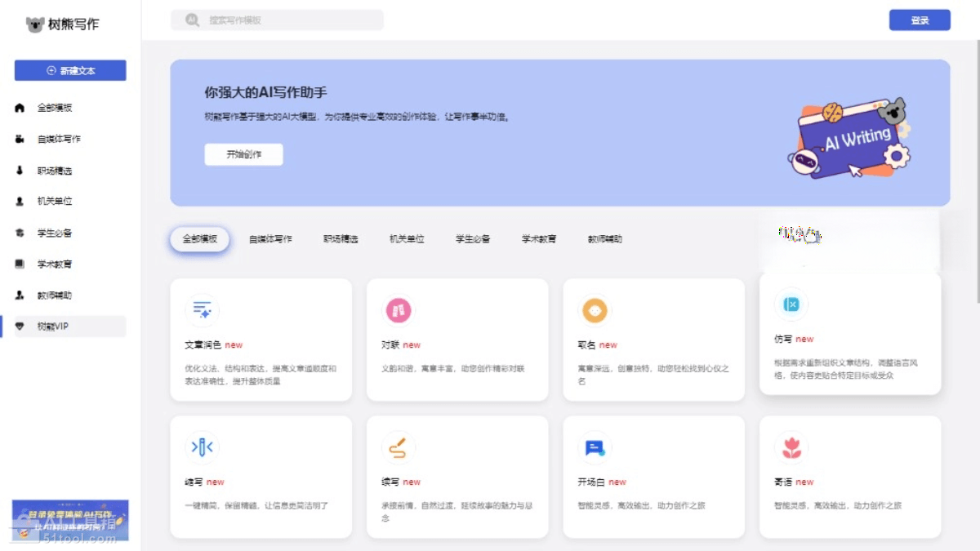Screen dimensions: 980x551
Task: Click the 文章润色 template icon
Action: pos(202,310)
